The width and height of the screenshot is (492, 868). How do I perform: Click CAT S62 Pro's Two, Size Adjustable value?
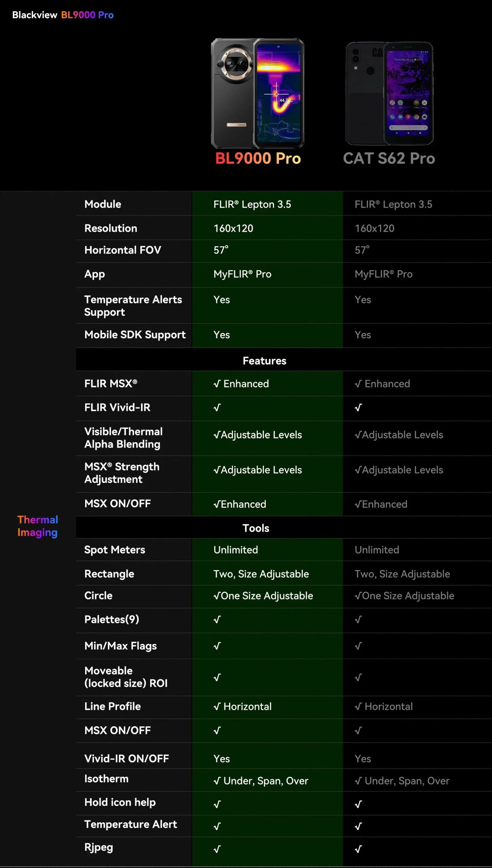click(x=402, y=574)
